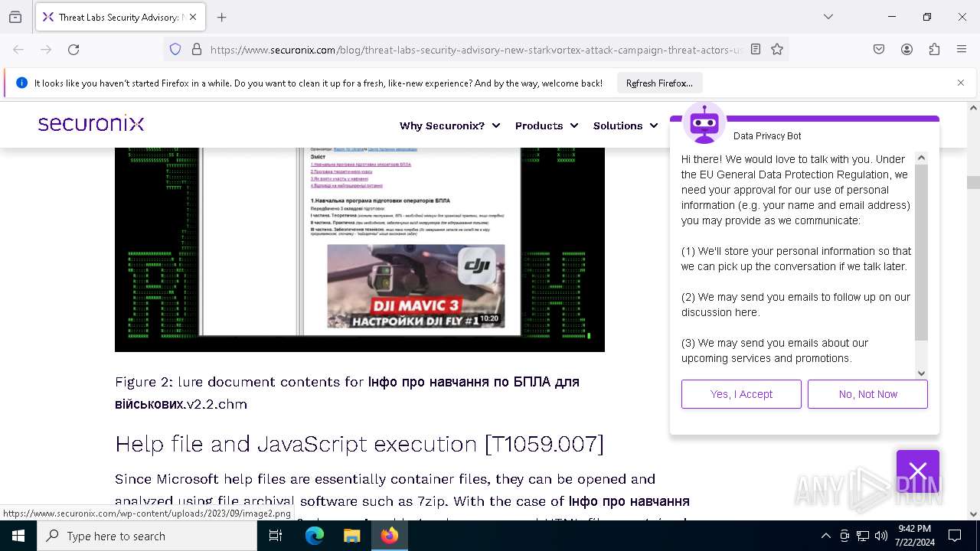Viewport: 980px width, 551px height.
Task: Click the taskbar search box
Action: [x=147, y=536]
